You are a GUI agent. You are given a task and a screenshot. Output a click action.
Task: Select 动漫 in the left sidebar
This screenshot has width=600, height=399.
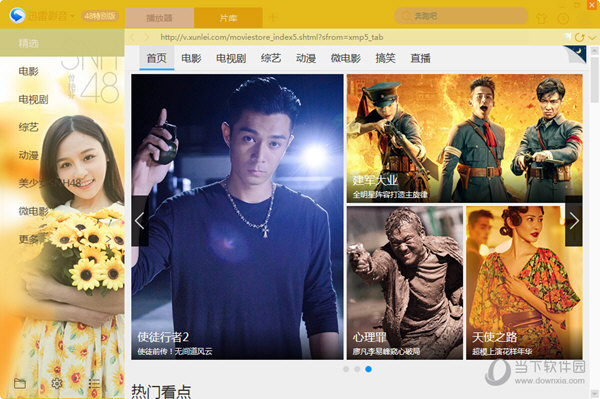[x=29, y=155]
